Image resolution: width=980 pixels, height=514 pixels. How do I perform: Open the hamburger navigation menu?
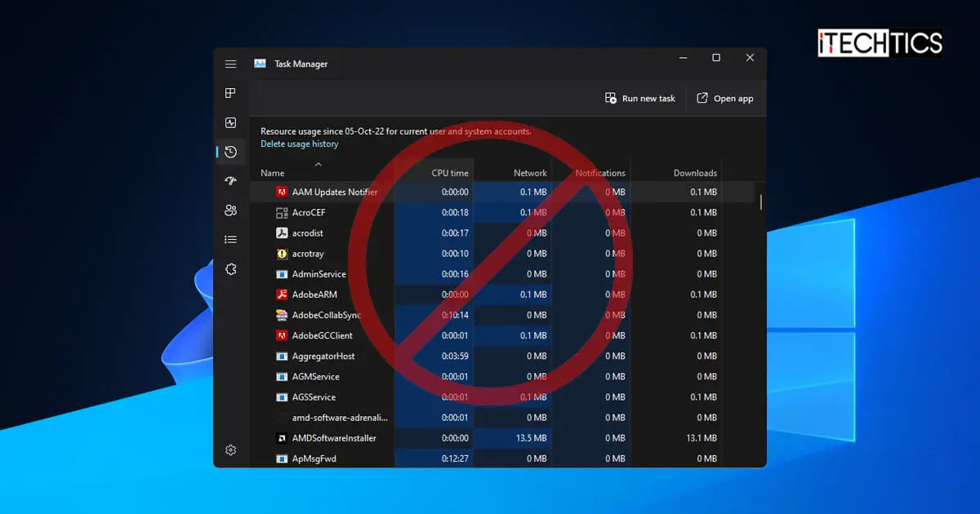pyautogui.click(x=231, y=64)
